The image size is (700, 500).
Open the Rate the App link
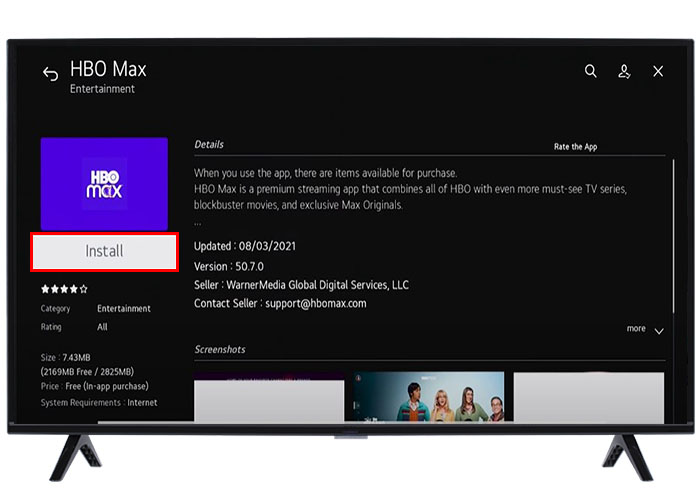pyautogui.click(x=575, y=147)
